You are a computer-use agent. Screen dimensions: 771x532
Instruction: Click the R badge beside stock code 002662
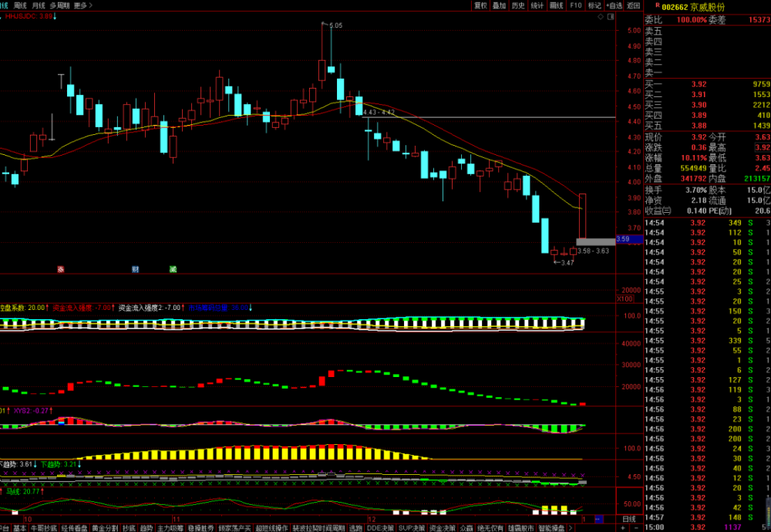click(658, 5)
